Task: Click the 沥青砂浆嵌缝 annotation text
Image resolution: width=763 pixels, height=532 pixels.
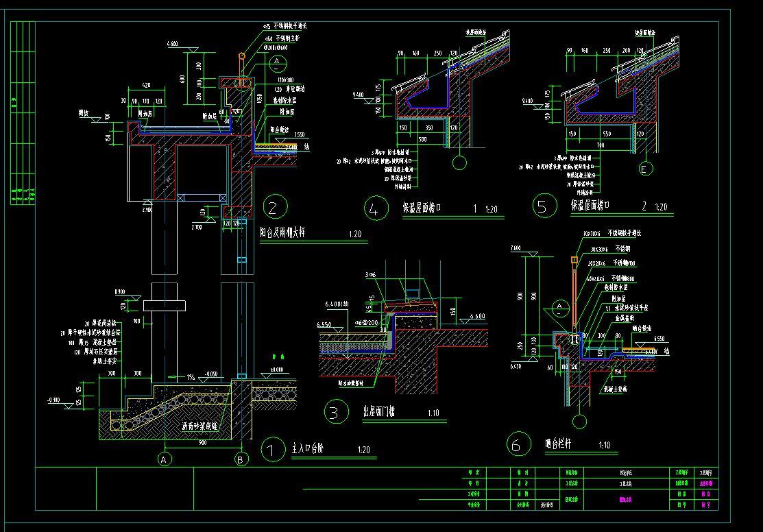Action: click(x=200, y=426)
